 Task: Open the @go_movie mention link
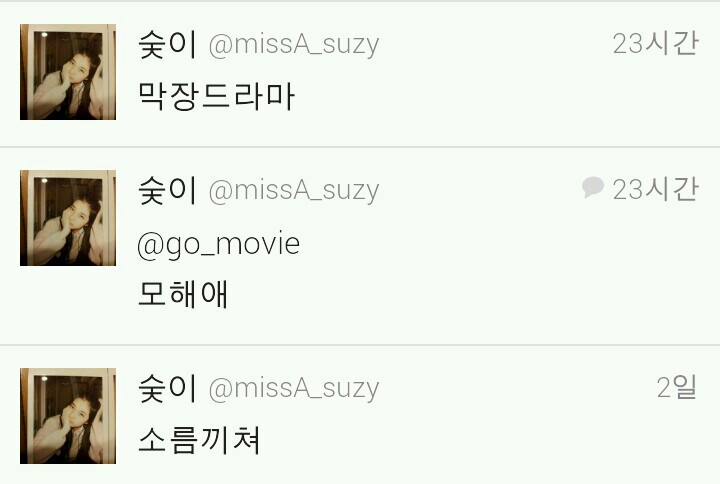(219, 244)
